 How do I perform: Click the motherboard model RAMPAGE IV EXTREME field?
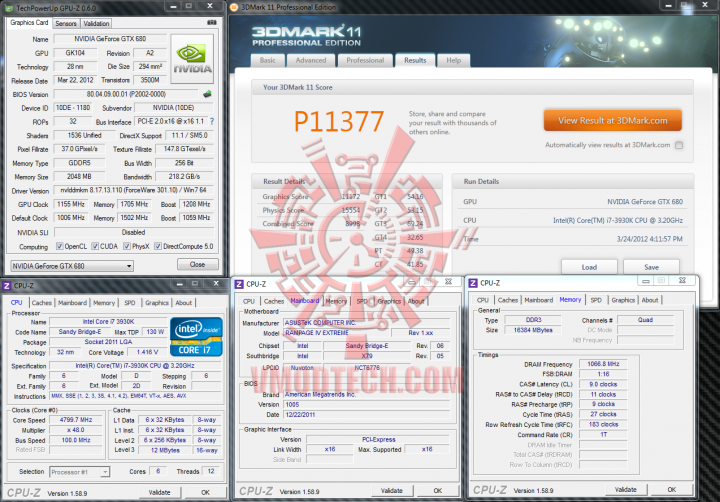click(x=335, y=333)
